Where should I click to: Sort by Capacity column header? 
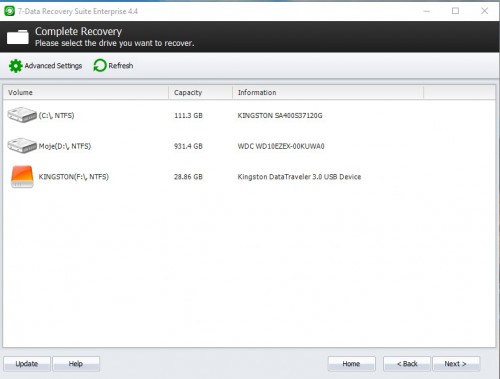tap(200, 92)
